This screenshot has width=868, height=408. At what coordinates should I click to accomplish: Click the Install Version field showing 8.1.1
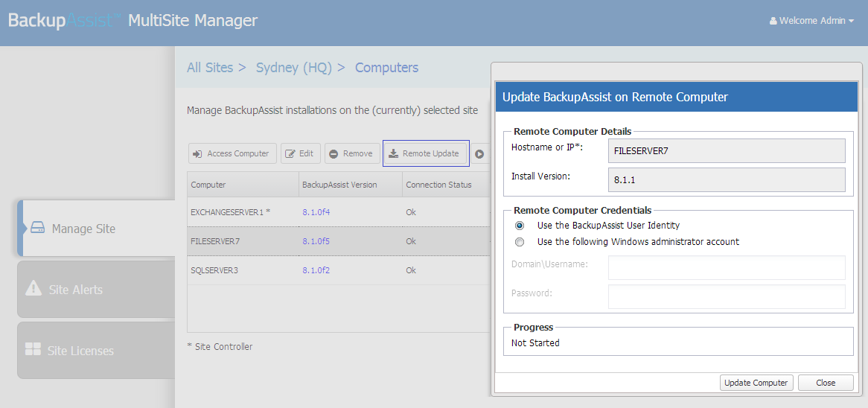click(x=727, y=179)
